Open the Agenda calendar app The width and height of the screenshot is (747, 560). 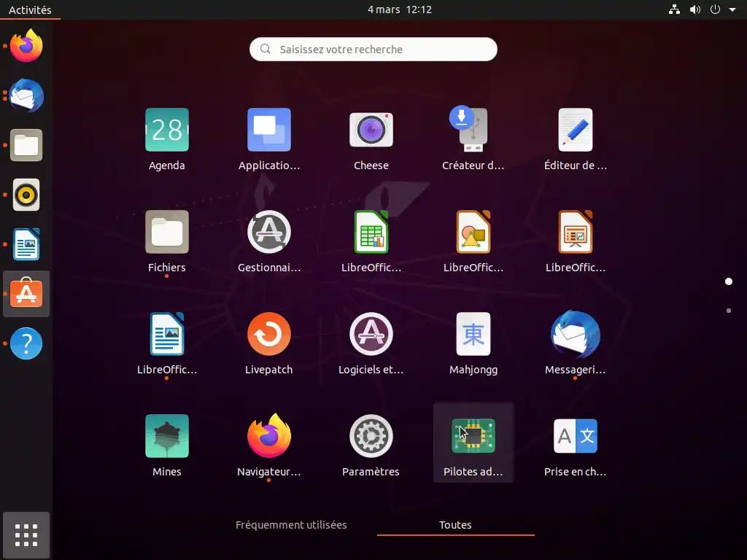167,130
